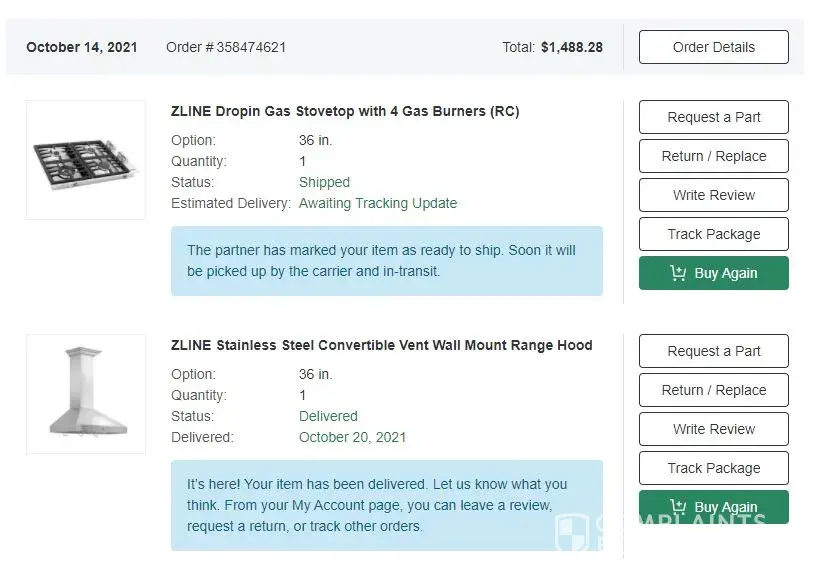The height and width of the screenshot is (577, 816).
Task: Request a Part for the range hood
Action: click(x=713, y=351)
